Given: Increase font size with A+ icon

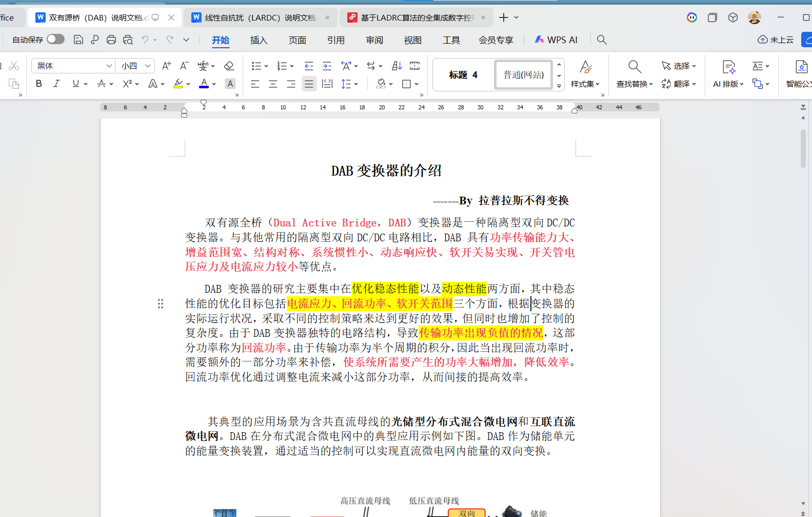Looking at the screenshot, I should tap(166, 66).
